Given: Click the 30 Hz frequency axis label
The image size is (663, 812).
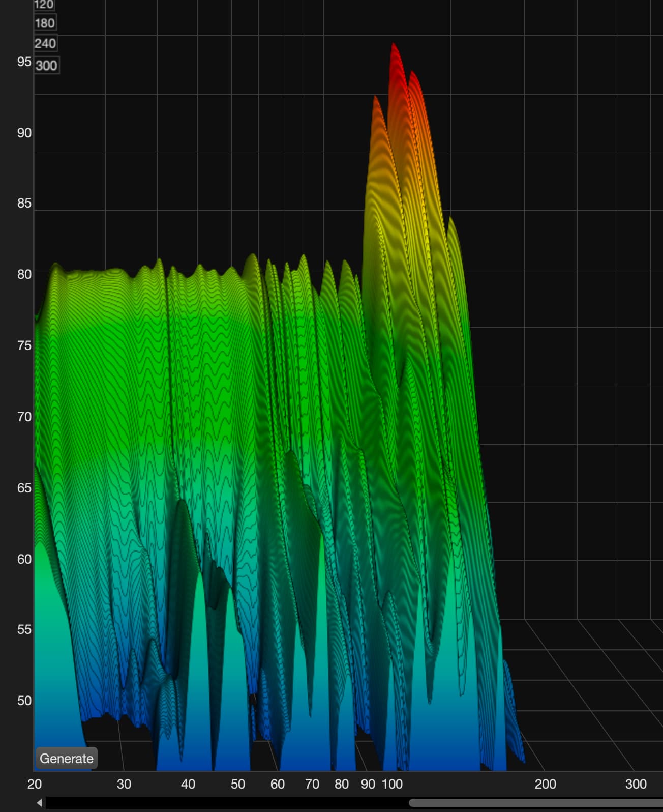Looking at the screenshot, I should pos(124,784).
